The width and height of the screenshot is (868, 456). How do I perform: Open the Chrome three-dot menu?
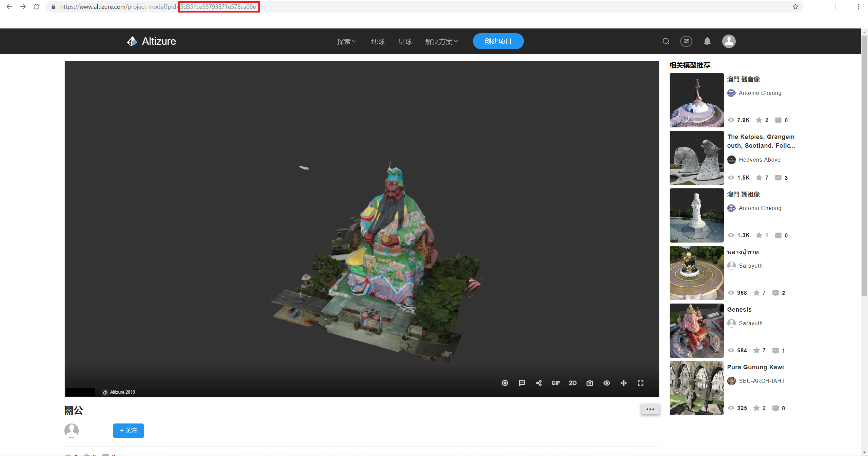[x=859, y=6]
